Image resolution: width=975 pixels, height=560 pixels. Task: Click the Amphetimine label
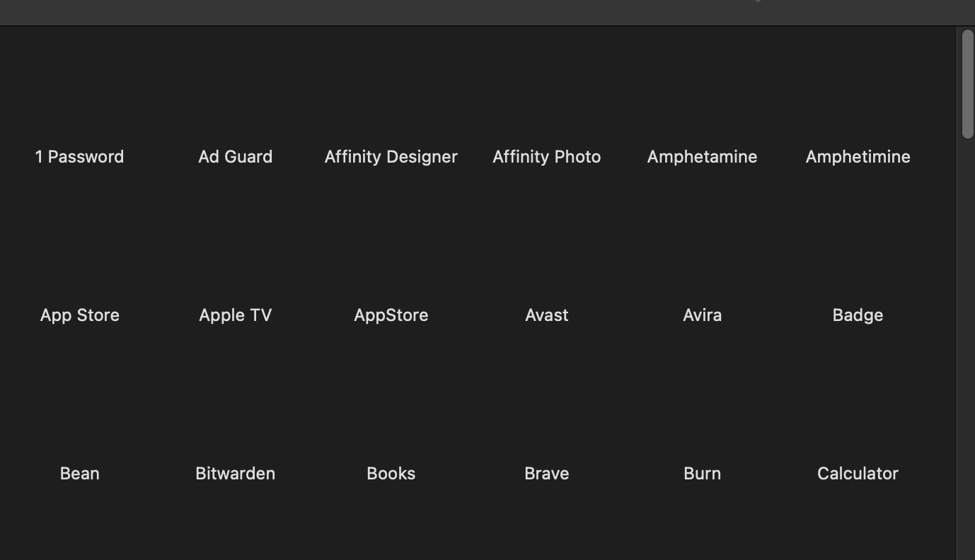coord(858,156)
